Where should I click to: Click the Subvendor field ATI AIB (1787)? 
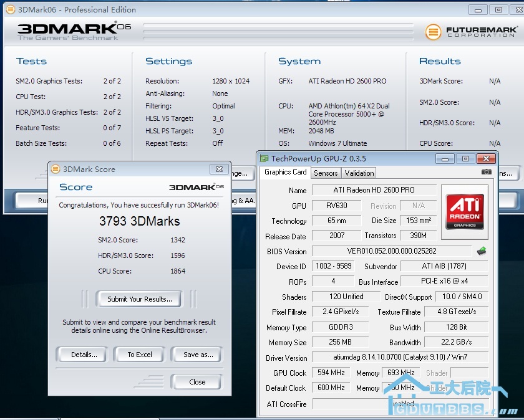(444, 265)
